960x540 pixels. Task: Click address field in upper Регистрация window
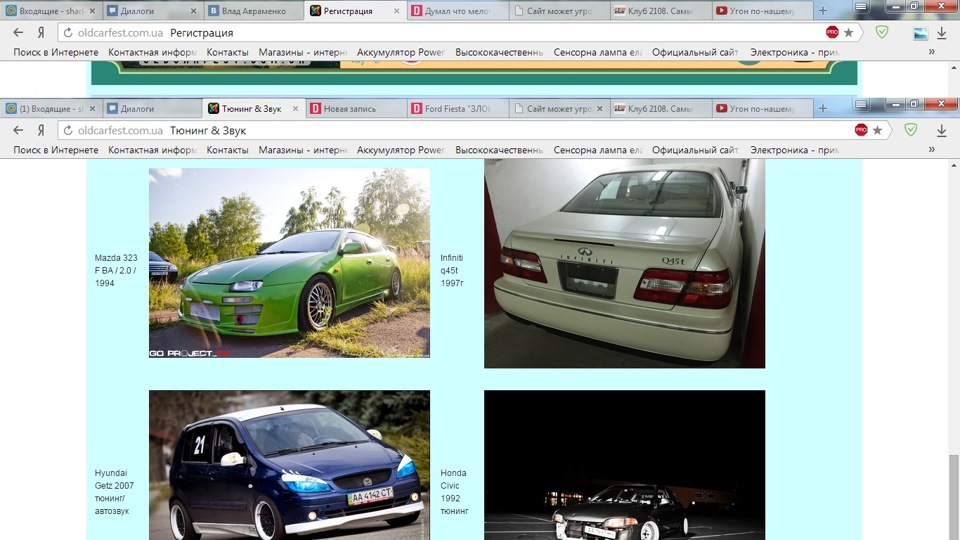pyautogui.click(x=459, y=32)
